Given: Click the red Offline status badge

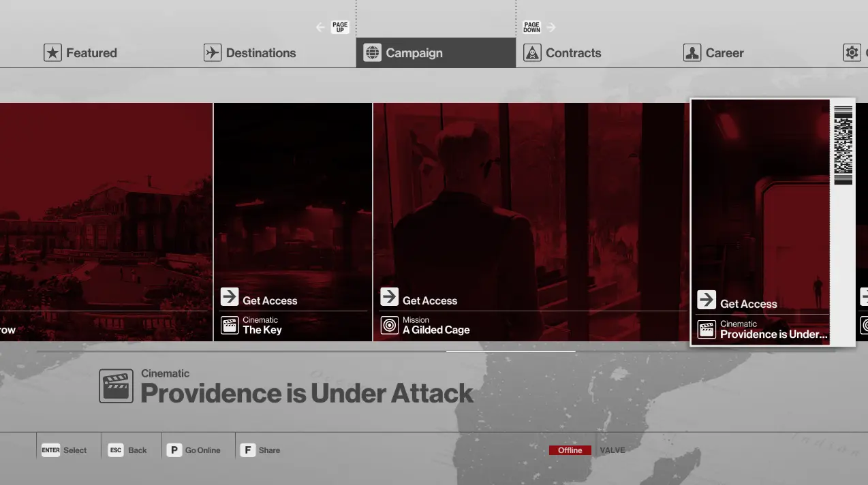Looking at the screenshot, I should click(570, 450).
